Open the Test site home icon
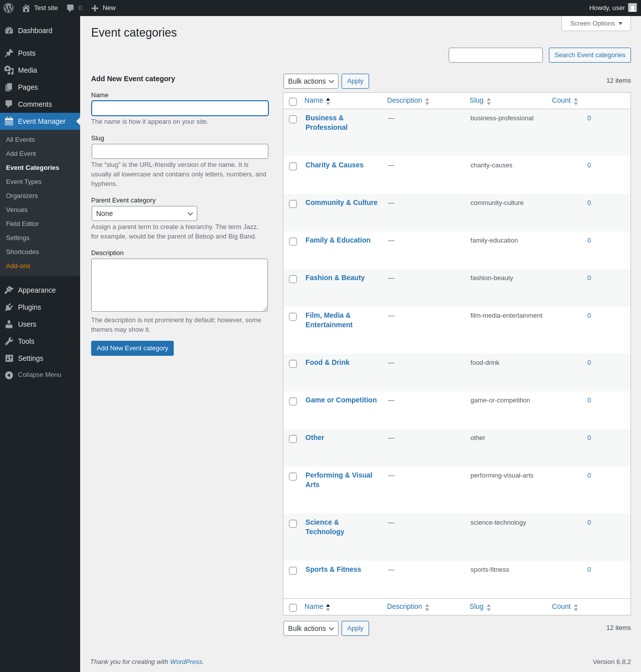Image resolution: width=641 pixels, height=672 pixels. point(26,8)
